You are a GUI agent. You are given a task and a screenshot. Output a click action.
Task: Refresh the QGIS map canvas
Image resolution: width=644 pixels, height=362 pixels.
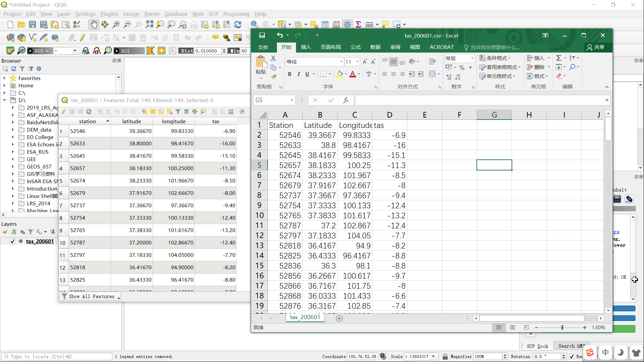pos(238,24)
